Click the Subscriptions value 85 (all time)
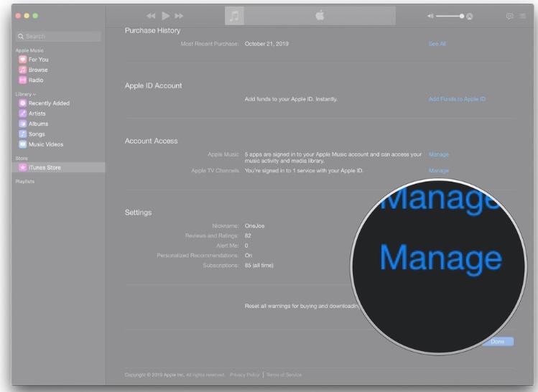The width and height of the screenshot is (538, 392). (x=259, y=266)
